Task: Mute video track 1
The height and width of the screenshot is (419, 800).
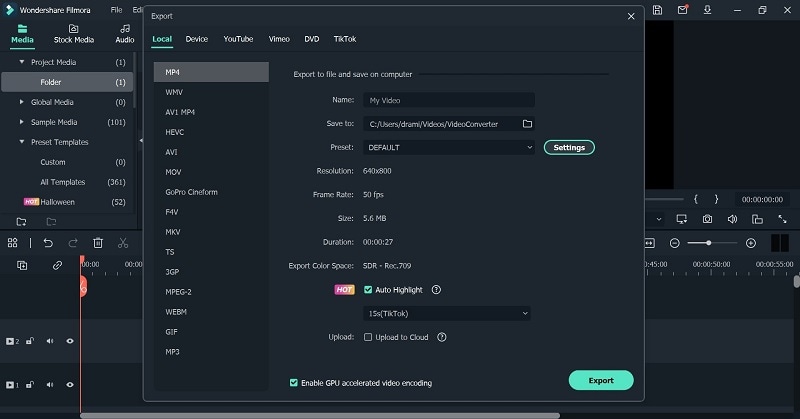Action: pos(50,384)
